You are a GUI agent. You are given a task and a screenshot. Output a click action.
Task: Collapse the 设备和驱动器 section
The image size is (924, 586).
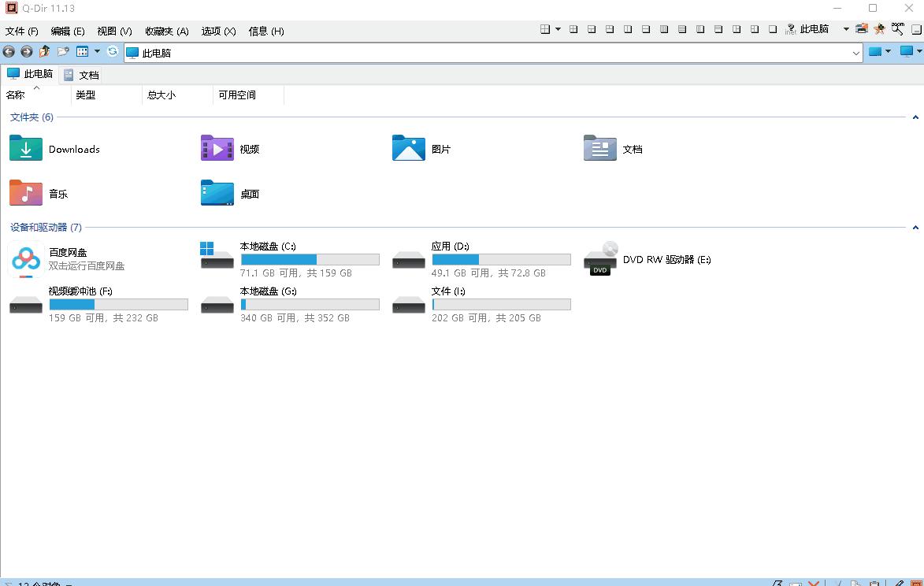click(915, 228)
